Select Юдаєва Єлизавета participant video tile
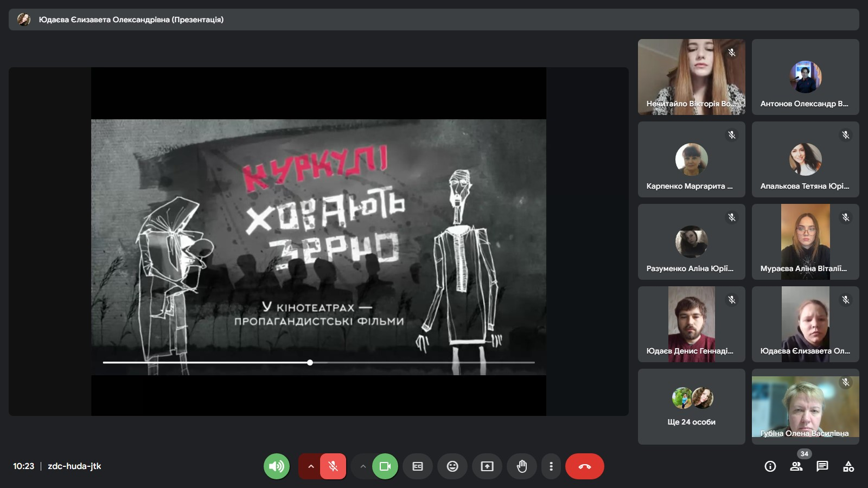 pos(806,324)
